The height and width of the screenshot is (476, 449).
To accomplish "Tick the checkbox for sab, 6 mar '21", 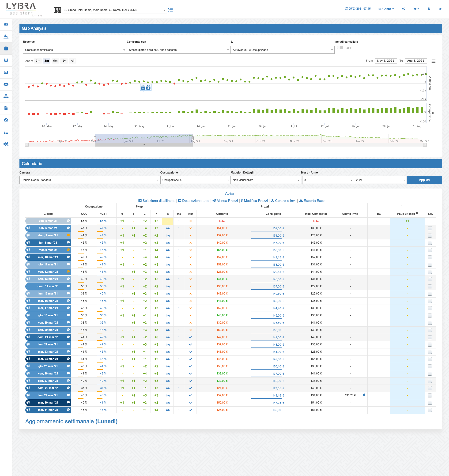I will pyautogui.click(x=430, y=228).
